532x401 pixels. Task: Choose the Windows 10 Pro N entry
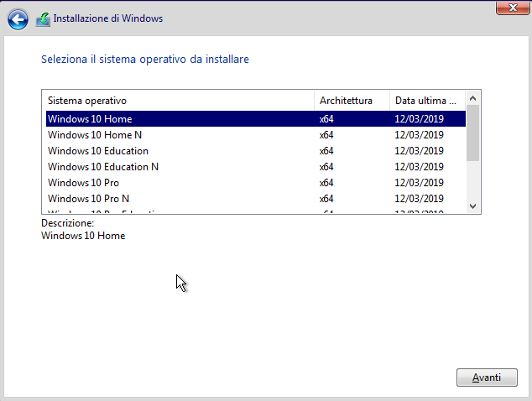[x=256, y=199]
